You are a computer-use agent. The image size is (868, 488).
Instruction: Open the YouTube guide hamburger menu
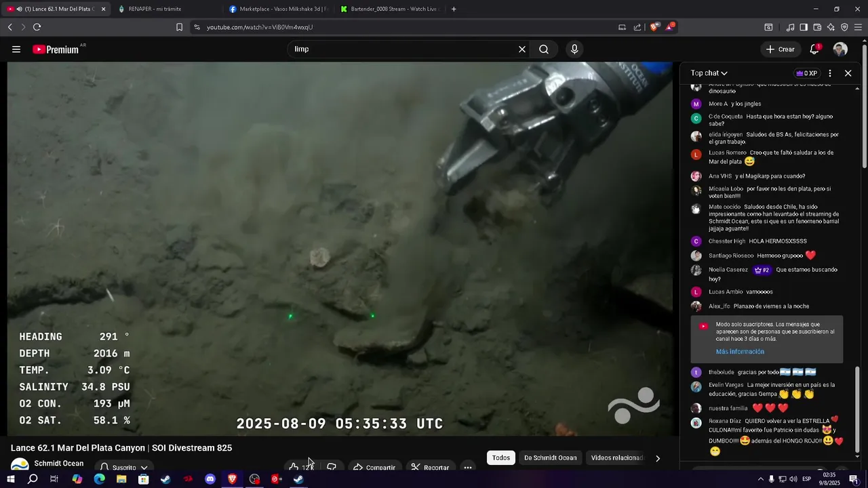pyautogui.click(x=16, y=49)
